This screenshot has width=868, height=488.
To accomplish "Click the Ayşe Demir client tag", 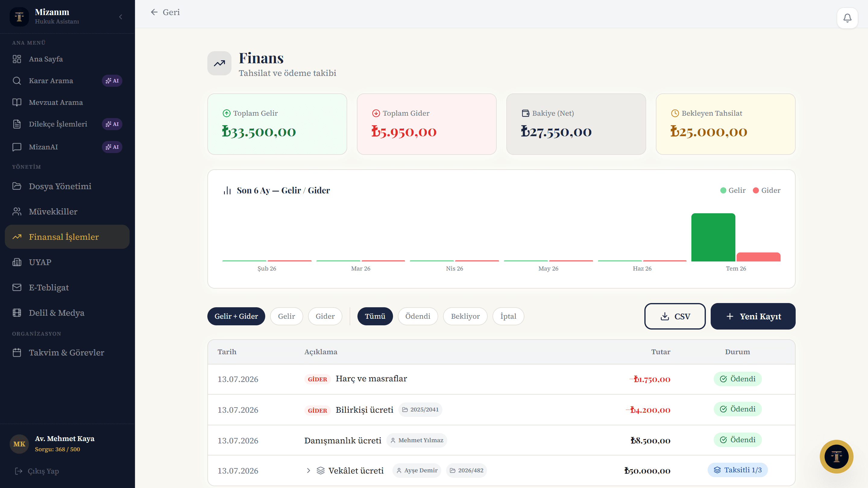I will [417, 471].
